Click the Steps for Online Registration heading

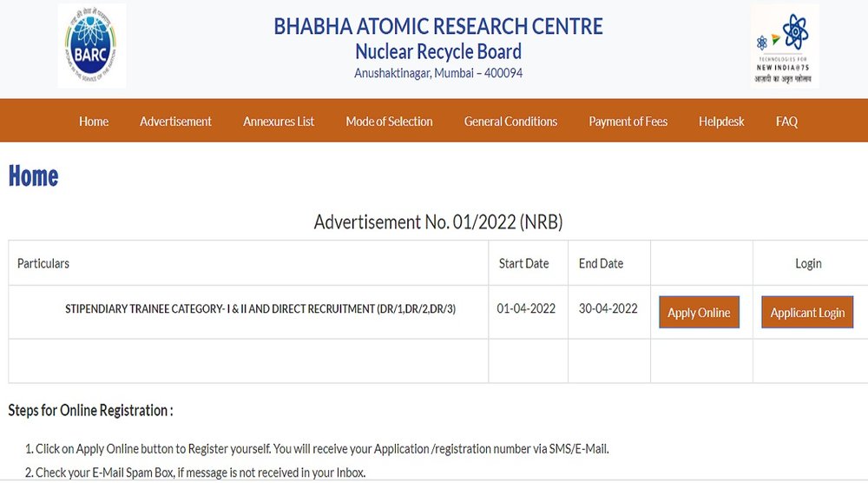click(90, 411)
